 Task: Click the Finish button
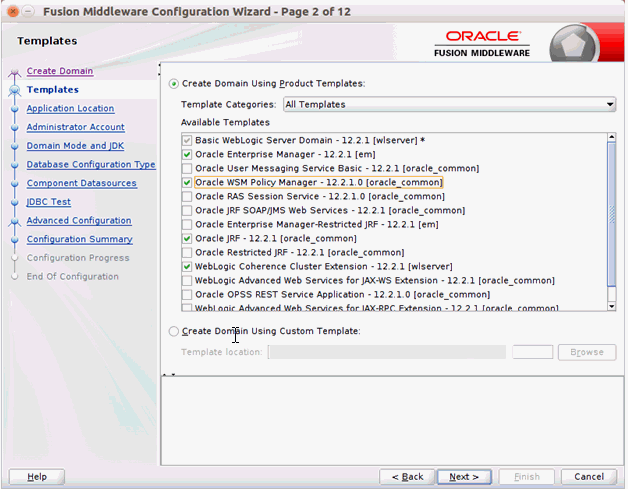point(527,477)
